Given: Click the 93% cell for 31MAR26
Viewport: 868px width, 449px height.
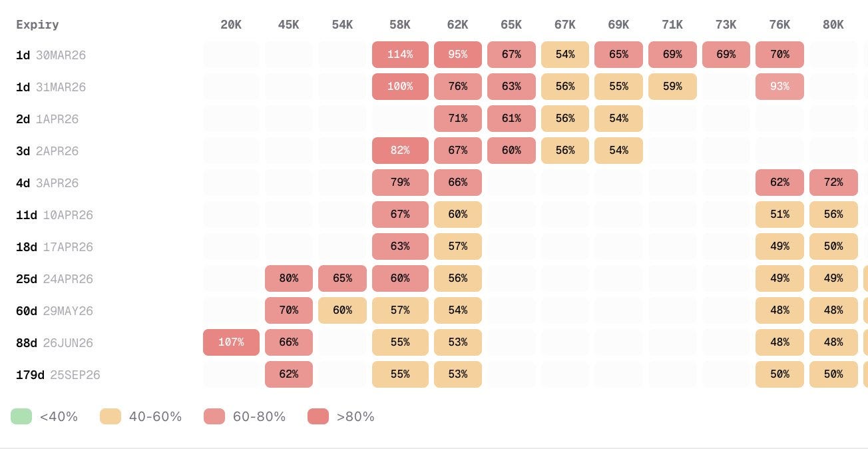Looking at the screenshot, I should [779, 87].
